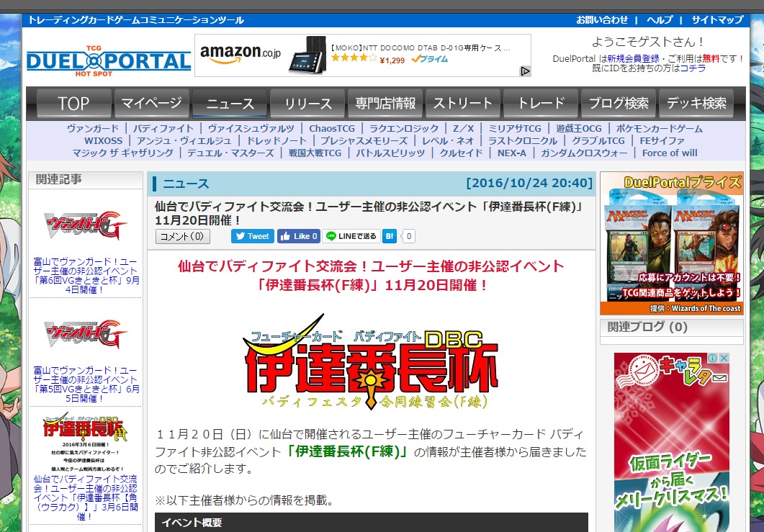Click the Facebook Like 0 button

tap(299, 236)
